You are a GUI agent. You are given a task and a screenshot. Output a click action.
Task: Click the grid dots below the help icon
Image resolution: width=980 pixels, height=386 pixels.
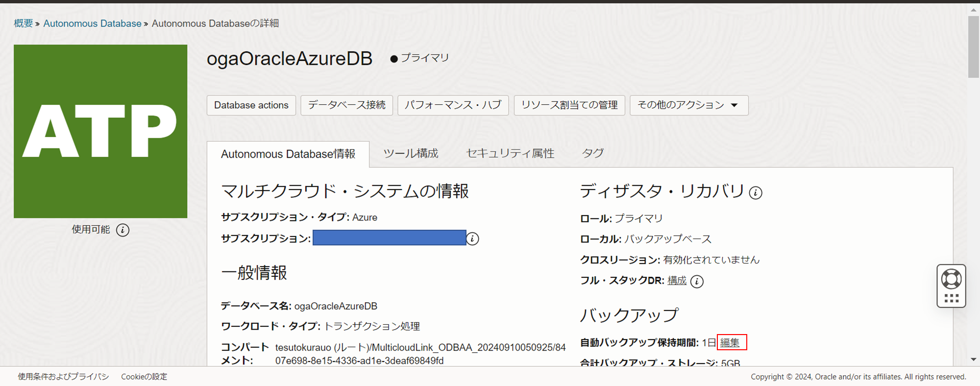tap(951, 298)
